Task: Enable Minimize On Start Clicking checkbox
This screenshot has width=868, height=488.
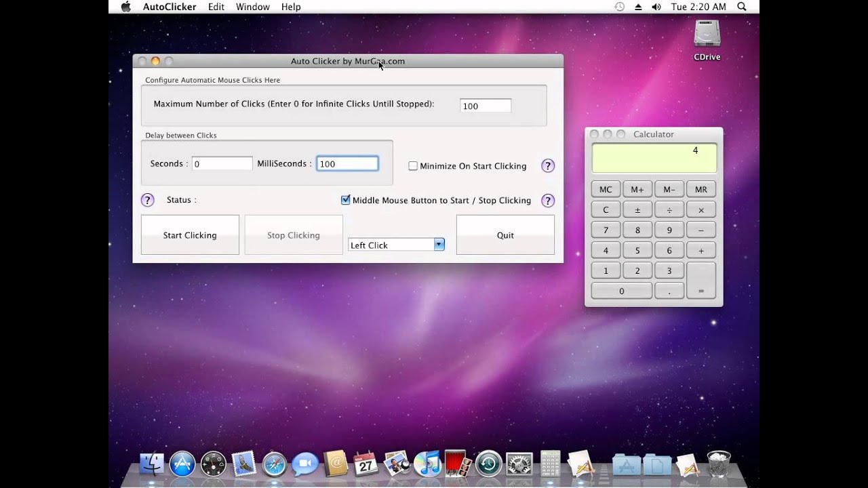Action: coord(413,166)
